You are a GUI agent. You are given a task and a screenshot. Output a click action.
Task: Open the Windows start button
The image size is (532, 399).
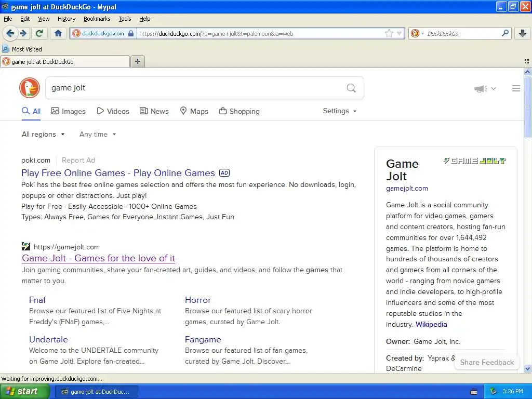[25, 392]
